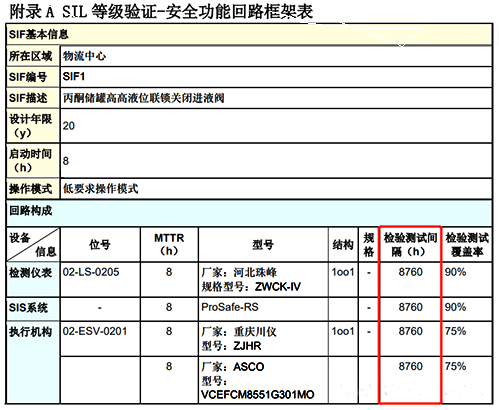This screenshot has height=410, width=499.
Task: Click the SIF描述 text 丙酮储罐高高液位联锁关闭进液阀
Action: click(144, 98)
